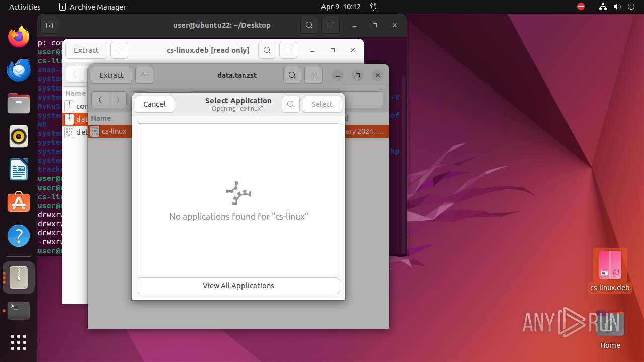Open Activities overview
This screenshot has width=644, height=362.
pyautogui.click(x=25, y=7)
